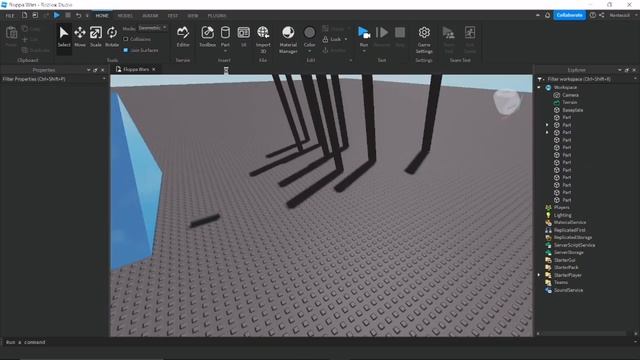640x360 pixels.
Task: Activate the Scale tool
Action: (x=96, y=36)
